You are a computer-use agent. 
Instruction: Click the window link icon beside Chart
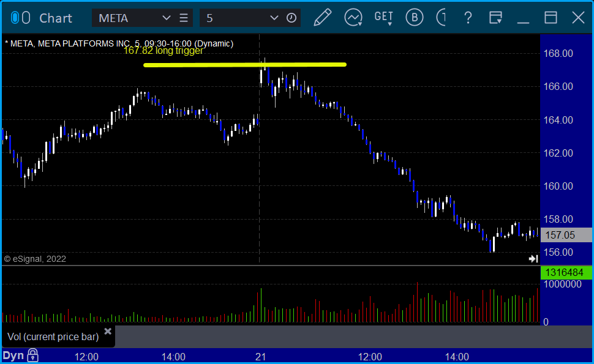point(20,18)
